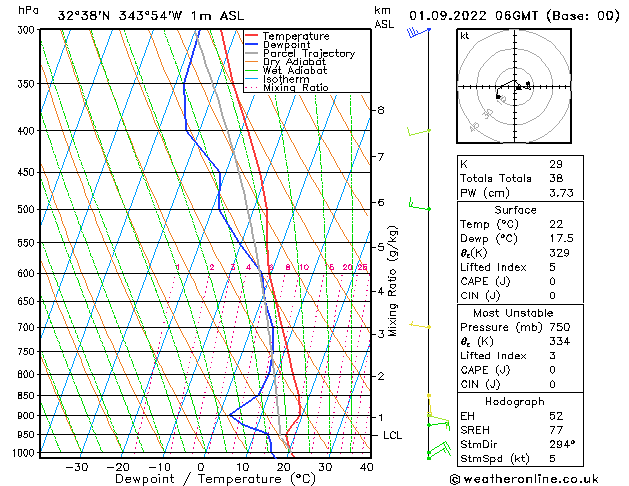Click the Hodograph section heading

[x=515, y=401]
